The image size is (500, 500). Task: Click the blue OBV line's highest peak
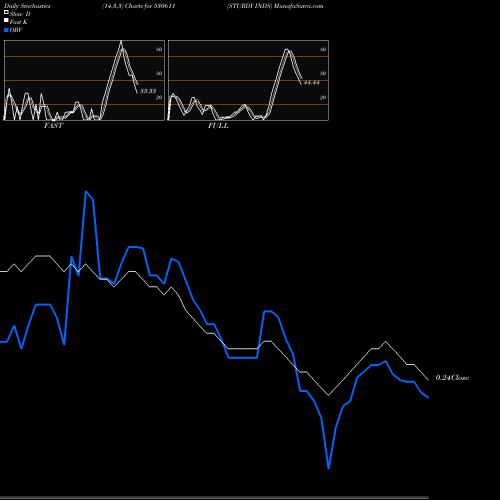pos(86,192)
